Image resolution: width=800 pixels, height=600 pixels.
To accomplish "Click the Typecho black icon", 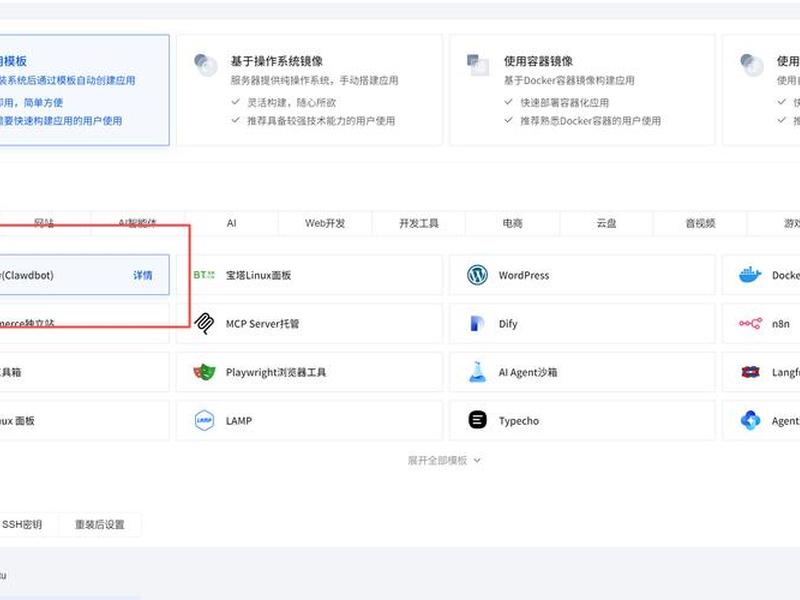I will pos(477,420).
